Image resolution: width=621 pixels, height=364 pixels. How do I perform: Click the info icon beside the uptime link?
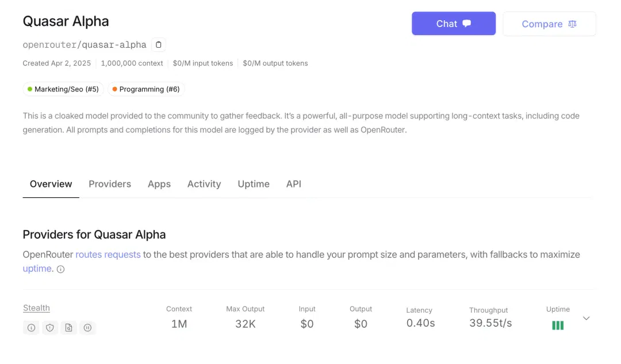[60, 269]
